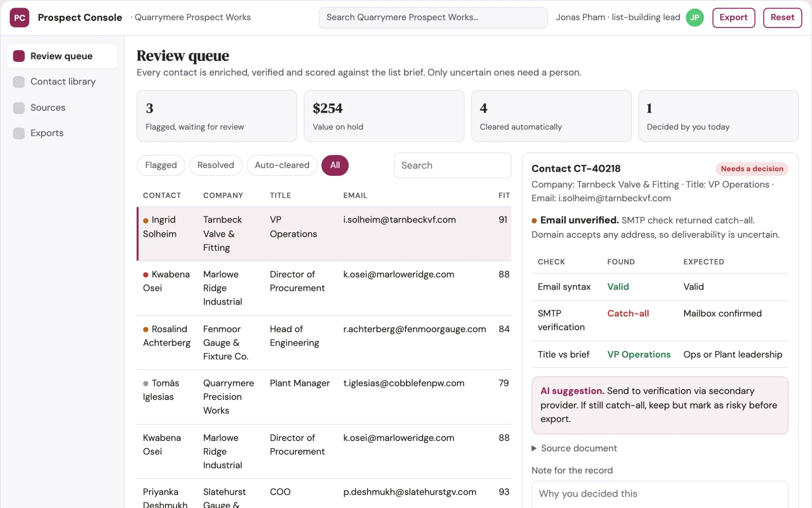
Task: Click the Exports sidebar icon
Action: [x=19, y=133]
